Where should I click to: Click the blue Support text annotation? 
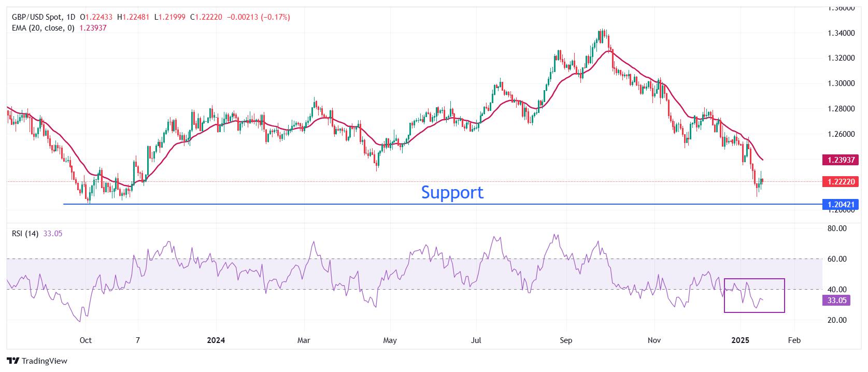[x=452, y=192]
